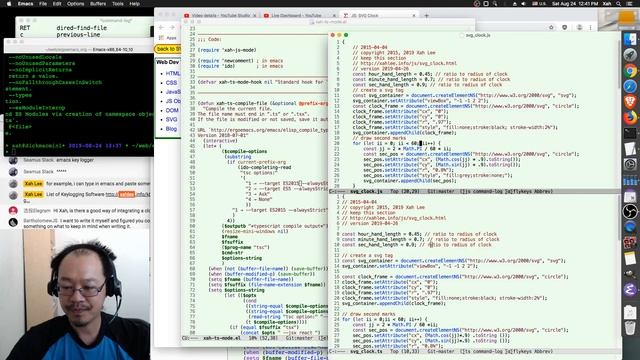Image resolution: width=640 pixels, height=360 pixels.
Task: Open Blog link in Web Dev list
Action: pyautogui.click(x=171, y=129)
